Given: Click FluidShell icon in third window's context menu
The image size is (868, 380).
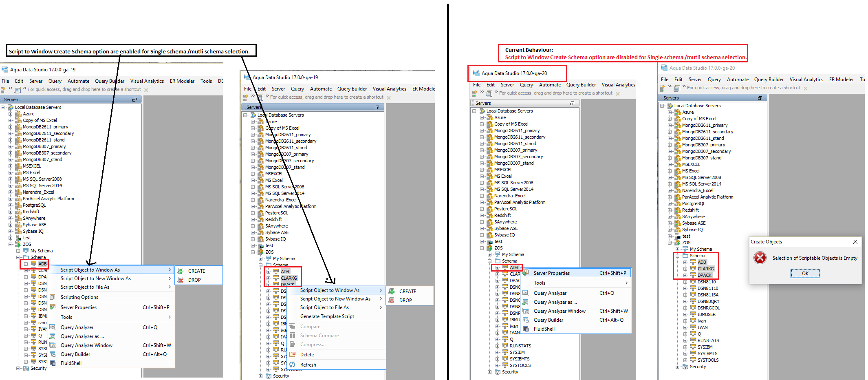Looking at the screenshot, I should pyautogui.click(x=526, y=329).
